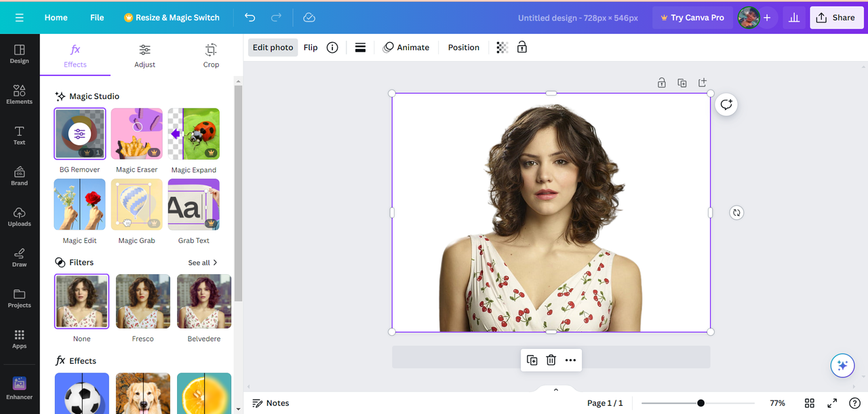
Task: Click the Position button
Action: point(464,48)
